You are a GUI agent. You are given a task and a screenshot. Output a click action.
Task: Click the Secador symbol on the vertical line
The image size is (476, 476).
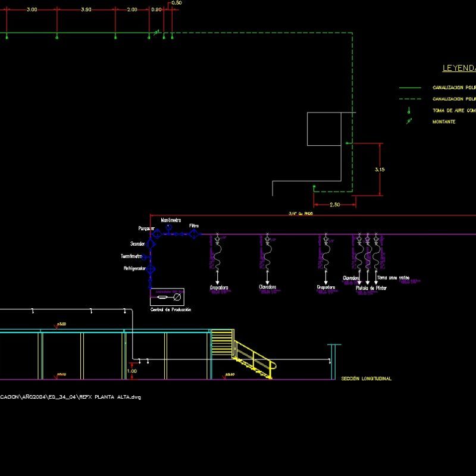point(151,243)
